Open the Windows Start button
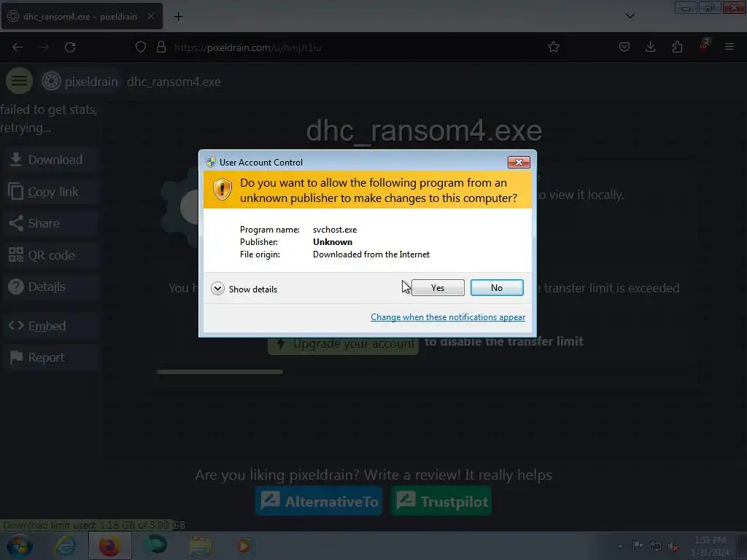Image resolution: width=747 pixels, height=560 pixels. (20, 546)
